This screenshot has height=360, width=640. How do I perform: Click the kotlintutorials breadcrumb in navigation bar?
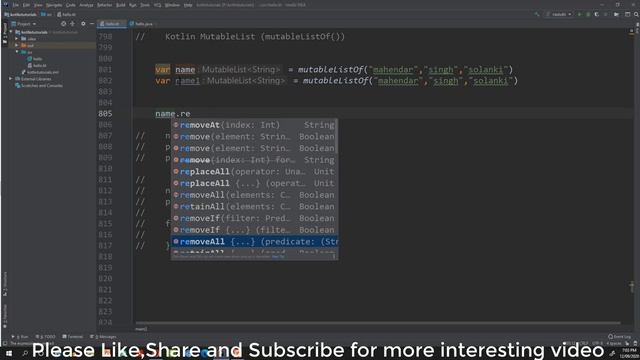pos(20,14)
